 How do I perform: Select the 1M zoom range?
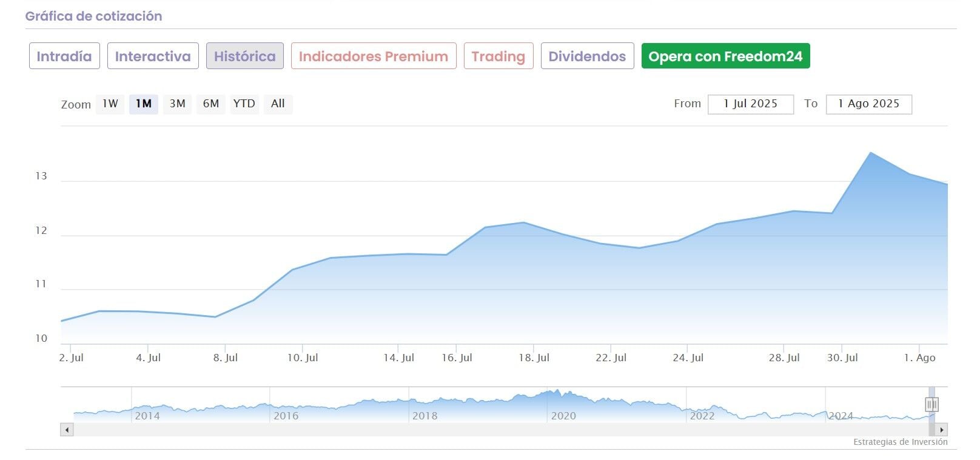[x=144, y=104]
